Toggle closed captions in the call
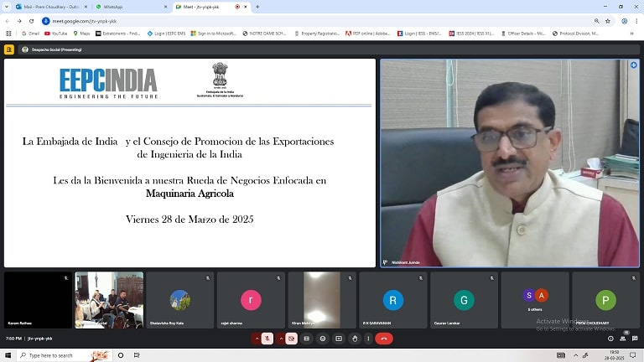 (306, 339)
